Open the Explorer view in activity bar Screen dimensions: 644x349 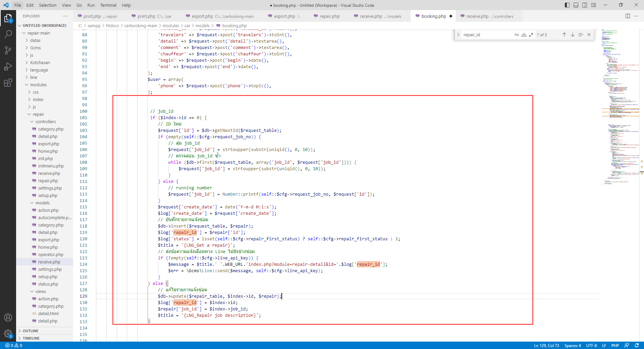(8, 18)
